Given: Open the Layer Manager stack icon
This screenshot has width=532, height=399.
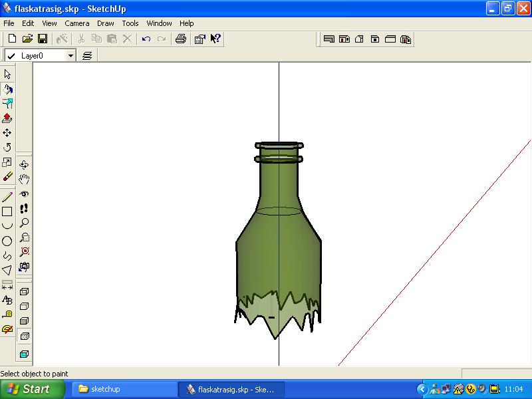Looking at the screenshot, I should [87, 56].
